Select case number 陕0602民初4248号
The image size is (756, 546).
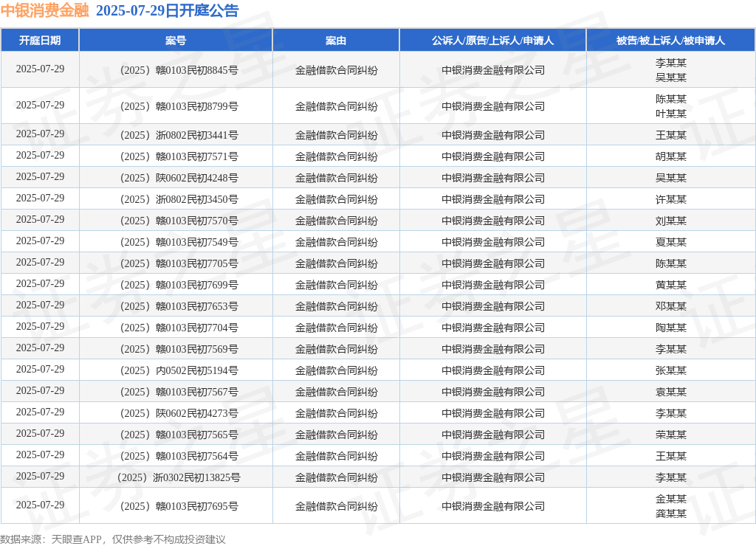[179, 178]
